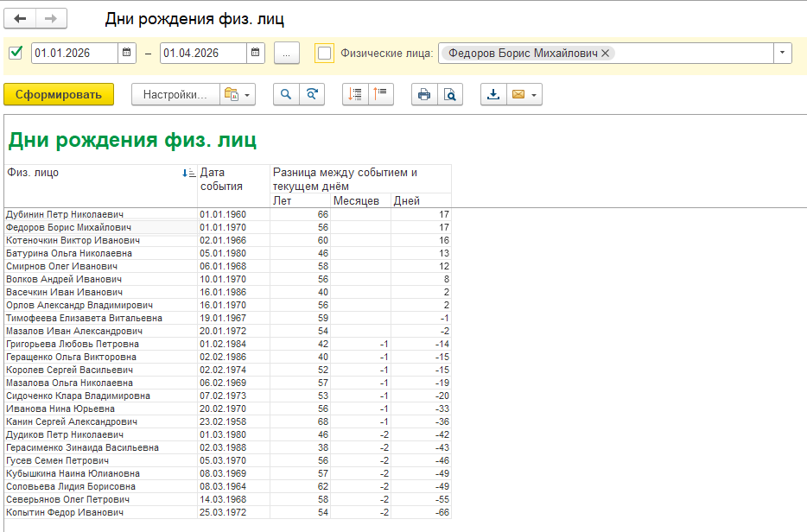Image resolution: width=807 pixels, height=532 pixels.
Task: Remove Федоров Борис Михайлович tag
Action: (x=606, y=53)
